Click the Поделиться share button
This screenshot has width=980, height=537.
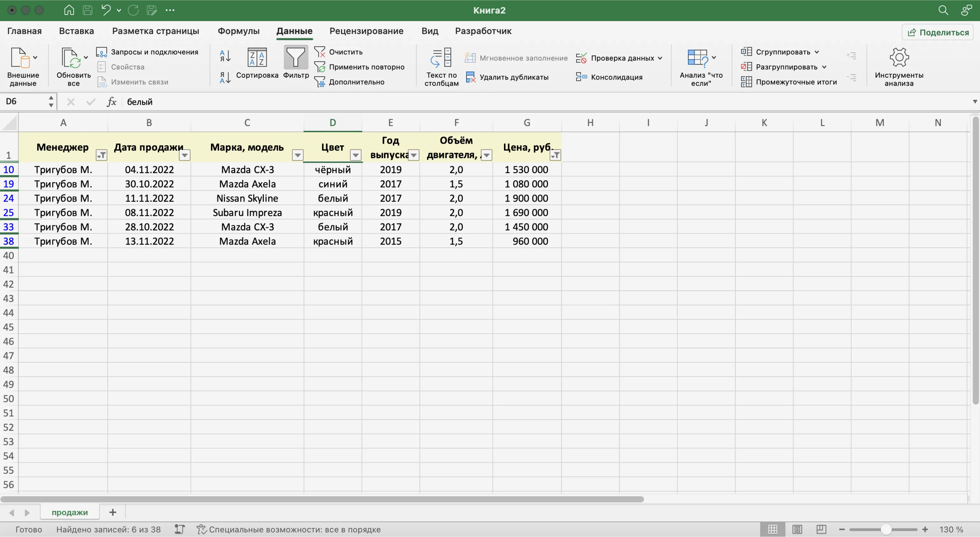click(938, 32)
